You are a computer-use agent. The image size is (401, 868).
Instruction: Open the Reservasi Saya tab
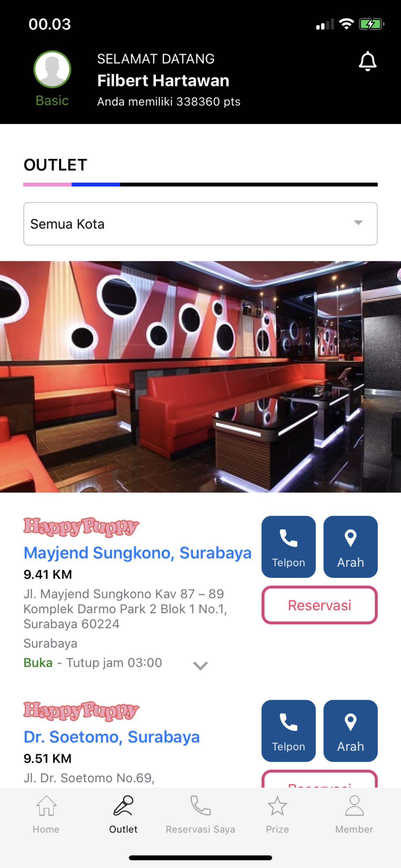(200, 814)
